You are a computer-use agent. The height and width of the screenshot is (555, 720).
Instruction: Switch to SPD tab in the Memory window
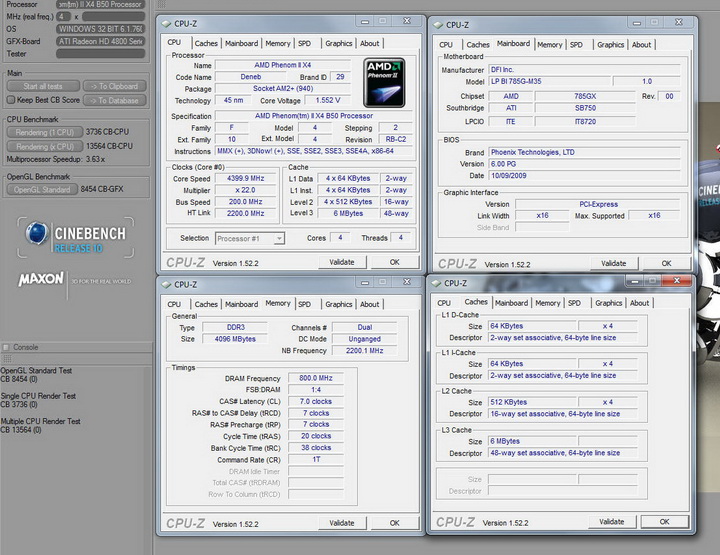(x=304, y=304)
